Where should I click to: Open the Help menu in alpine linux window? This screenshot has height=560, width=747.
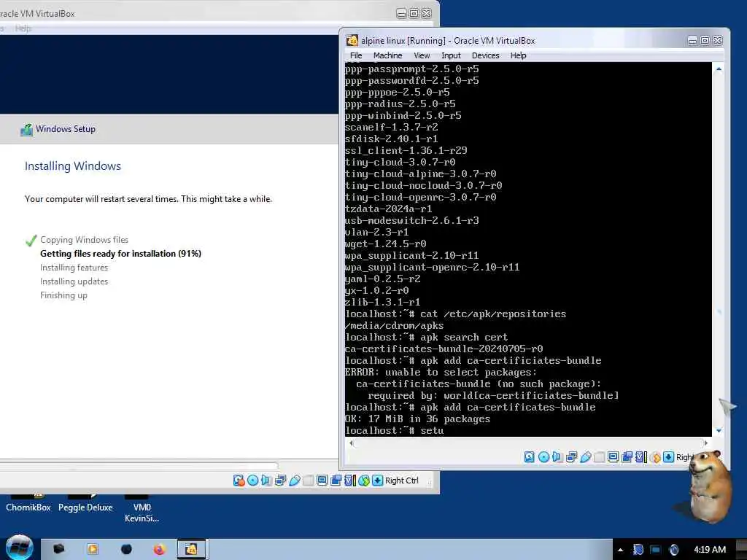(519, 55)
